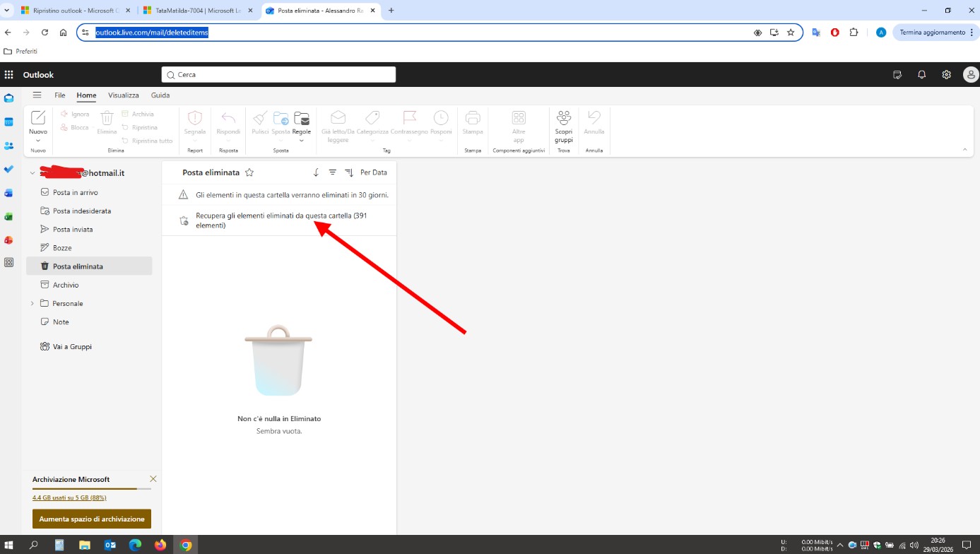Open the notifications bell
This screenshot has height=554, width=980.
click(922, 75)
